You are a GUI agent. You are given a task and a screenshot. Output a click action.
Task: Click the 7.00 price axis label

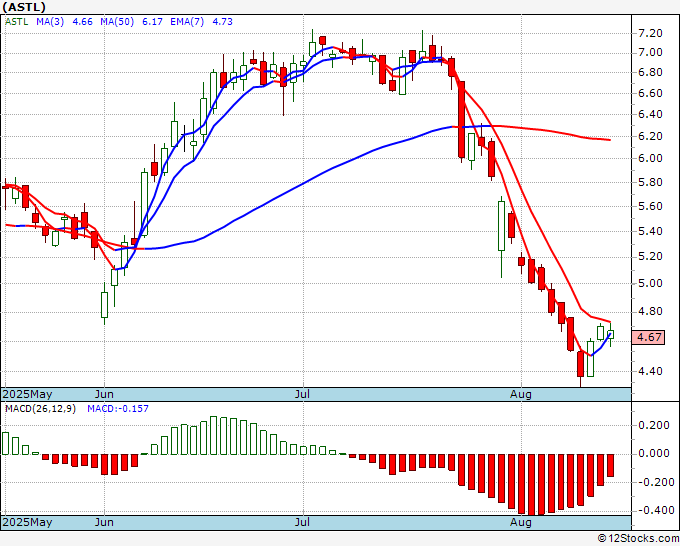(x=651, y=52)
